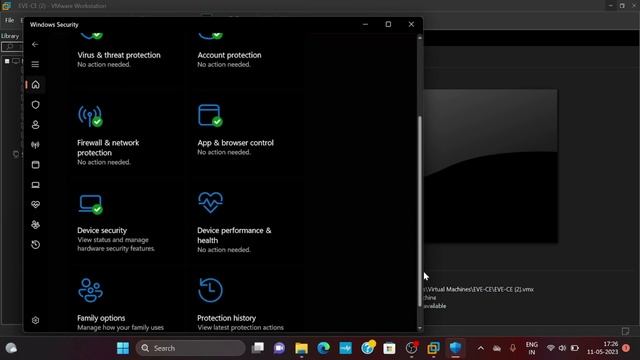Click the virtual machine preview thumbnail in VMware

click(x=490, y=166)
